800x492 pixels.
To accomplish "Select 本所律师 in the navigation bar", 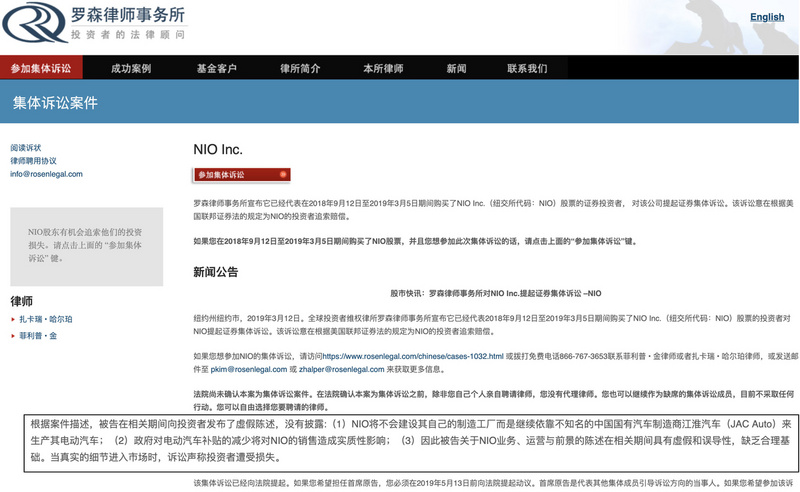I will click(x=383, y=68).
